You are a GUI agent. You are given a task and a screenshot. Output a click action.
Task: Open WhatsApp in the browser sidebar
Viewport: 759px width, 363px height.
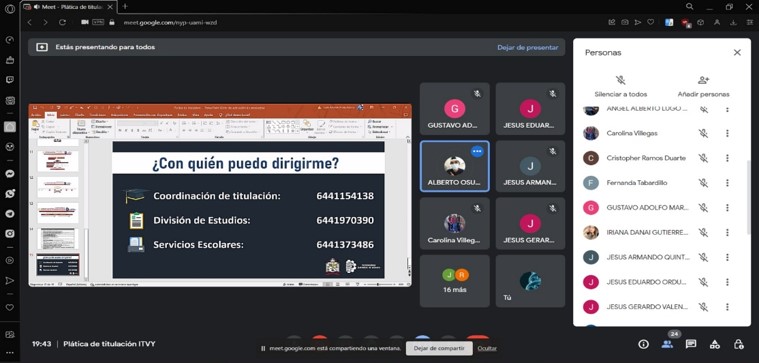pos(10,194)
